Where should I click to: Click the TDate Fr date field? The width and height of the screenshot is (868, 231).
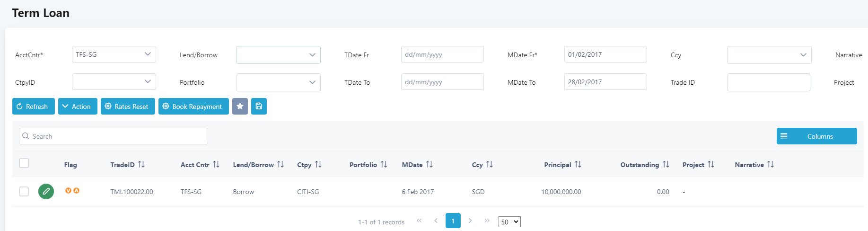tap(442, 54)
